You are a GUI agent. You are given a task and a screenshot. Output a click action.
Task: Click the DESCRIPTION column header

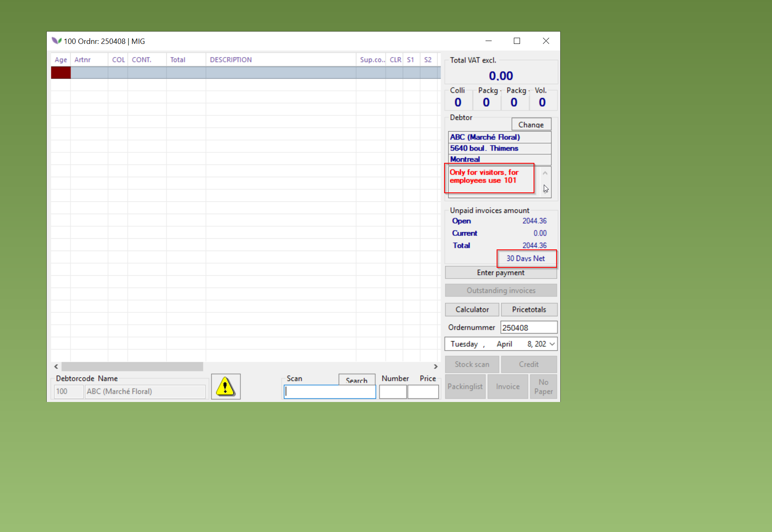(x=231, y=60)
